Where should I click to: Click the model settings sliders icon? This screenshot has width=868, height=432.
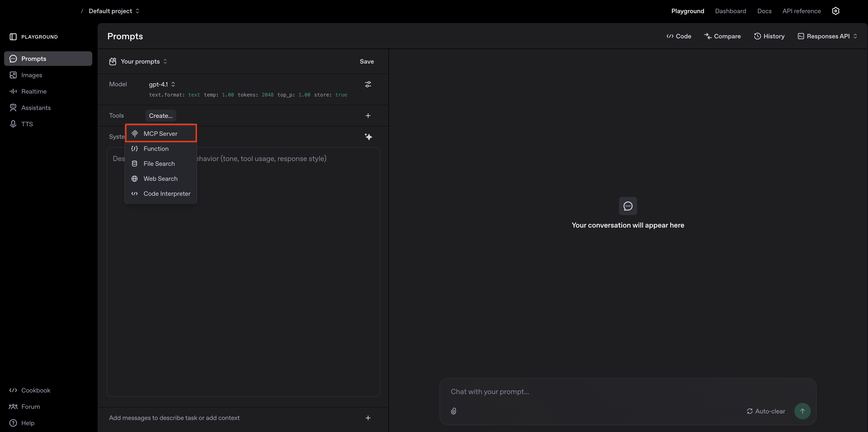(x=368, y=84)
